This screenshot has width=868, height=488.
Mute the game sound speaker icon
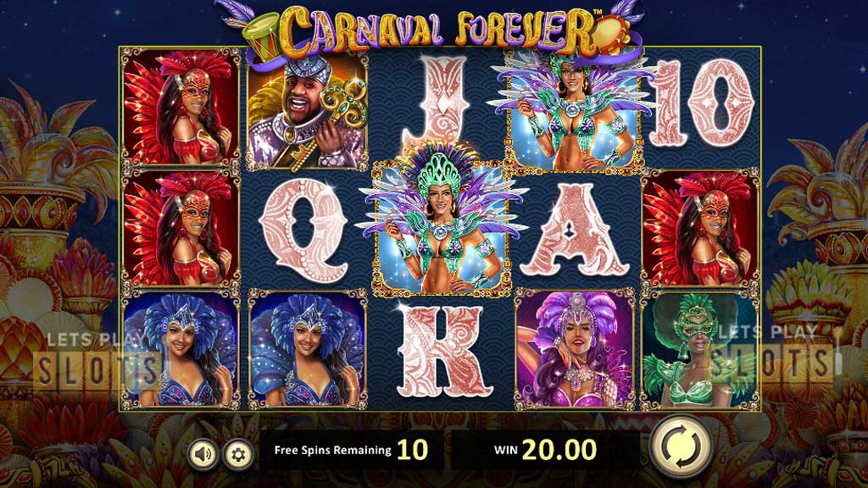(203, 454)
